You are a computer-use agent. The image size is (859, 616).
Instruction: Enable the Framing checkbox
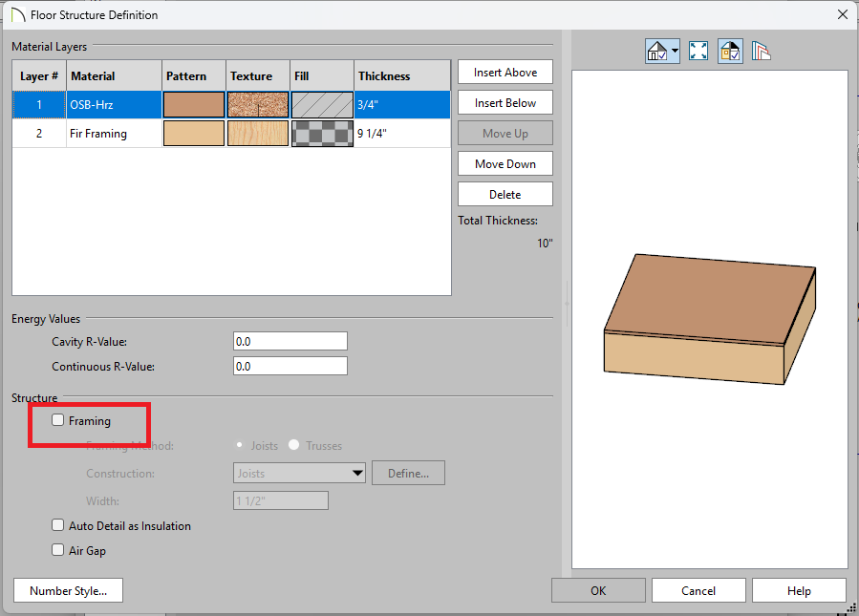point(58,420)
